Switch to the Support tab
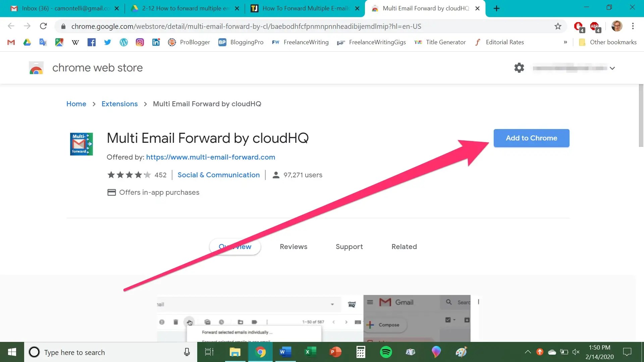This screenshot has height=362, width=644. (349, 247)
